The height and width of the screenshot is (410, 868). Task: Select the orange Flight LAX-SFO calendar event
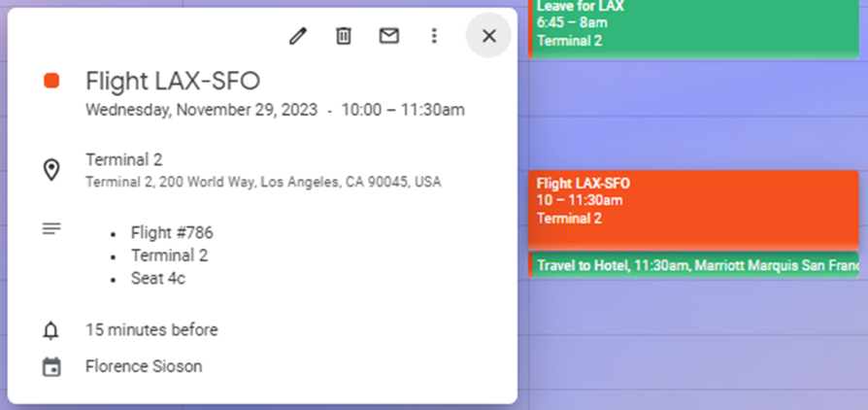tap(694, 206)
